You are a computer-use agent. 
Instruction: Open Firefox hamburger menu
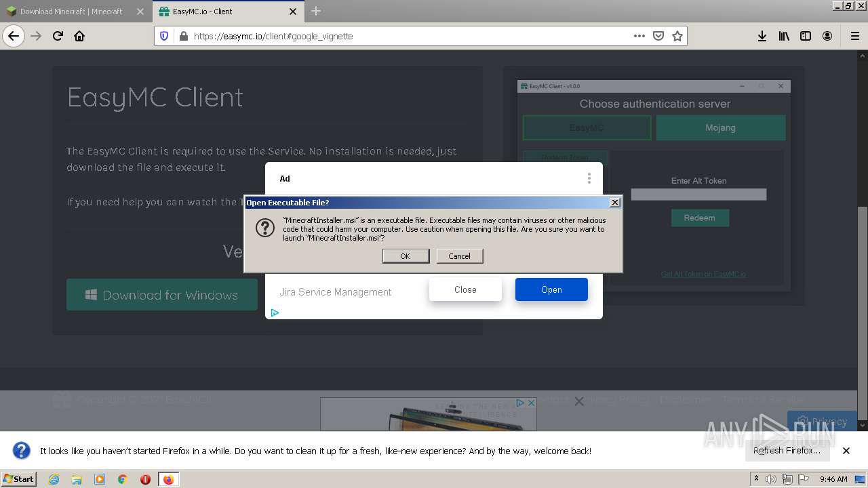tap(854, 36)
